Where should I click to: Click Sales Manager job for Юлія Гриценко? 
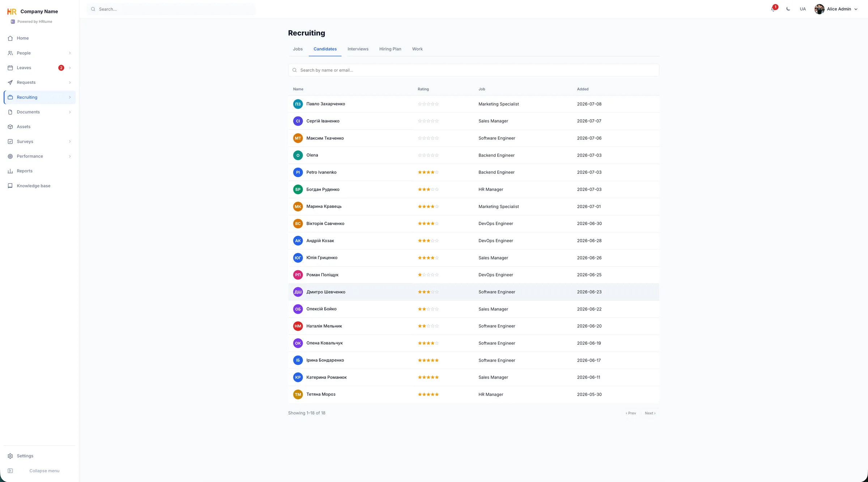click(493, 258)
